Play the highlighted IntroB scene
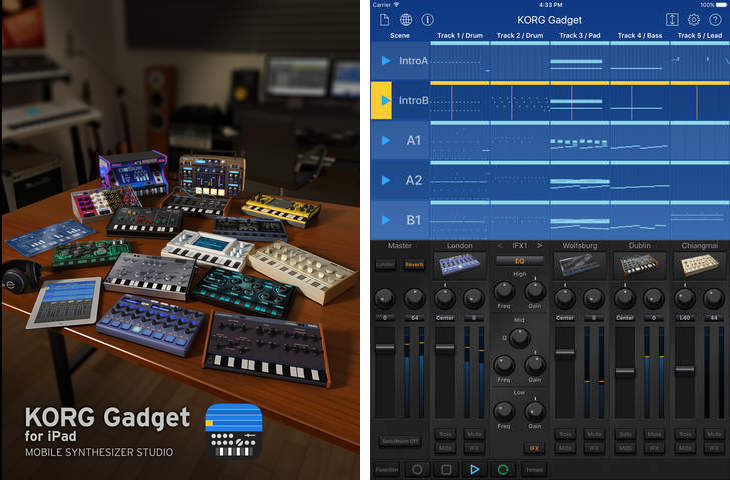 385,100
